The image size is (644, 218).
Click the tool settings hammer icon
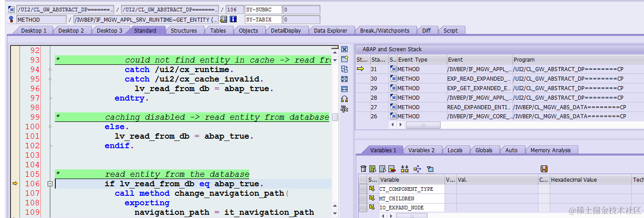point(344,109)
